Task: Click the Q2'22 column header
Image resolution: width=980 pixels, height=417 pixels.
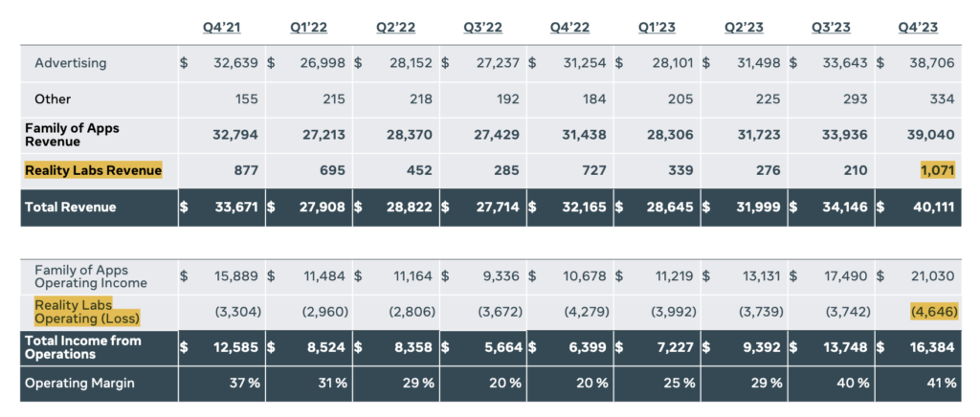Action: (x=396, y=27)
